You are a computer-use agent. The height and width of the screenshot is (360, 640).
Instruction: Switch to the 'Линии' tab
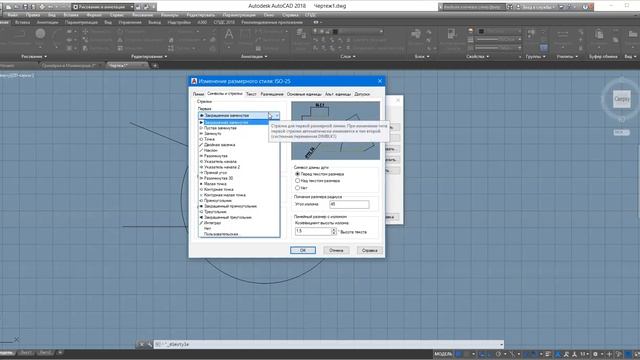tap(198, 94)
